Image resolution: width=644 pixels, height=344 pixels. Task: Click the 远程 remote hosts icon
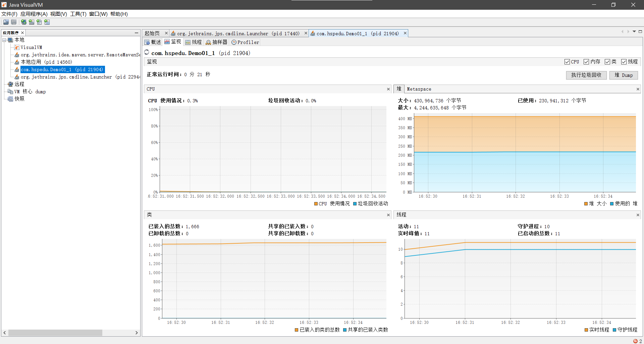[10, 84]
